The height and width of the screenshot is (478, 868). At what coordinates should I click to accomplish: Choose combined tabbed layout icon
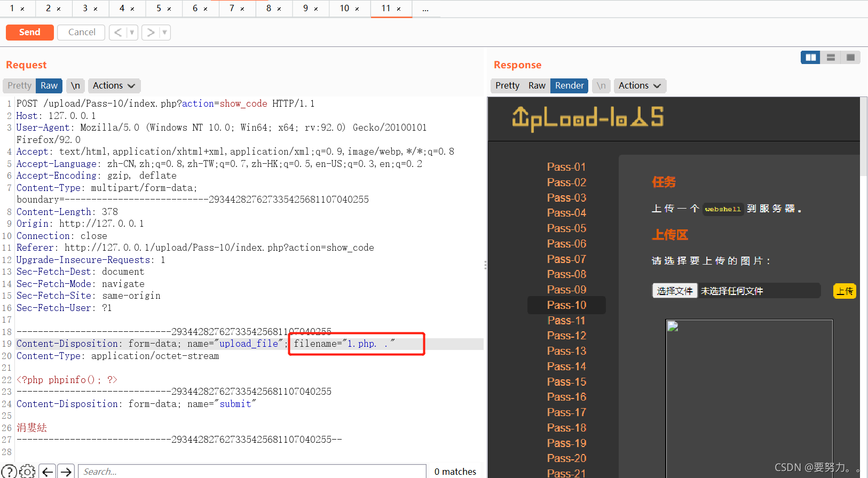(850, 57)
